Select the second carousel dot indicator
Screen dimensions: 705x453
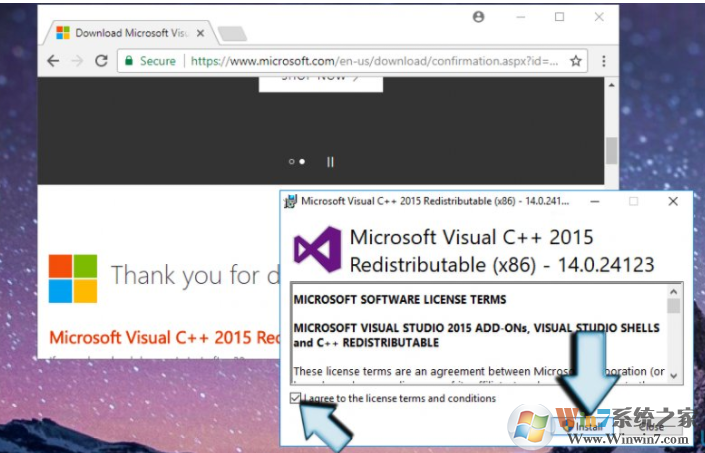point(302,161)
